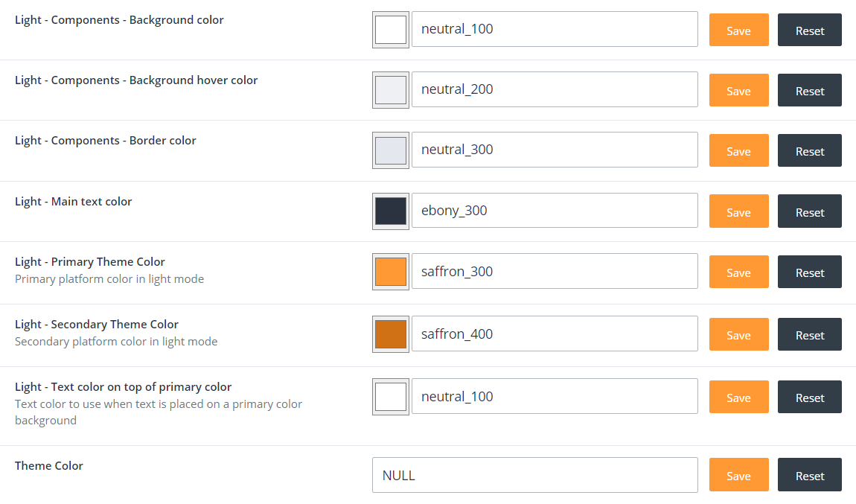The width and height of the screenshot is (856, 504).
Task: Click the neutral_200 hover color field
Action: click(555, 89)
